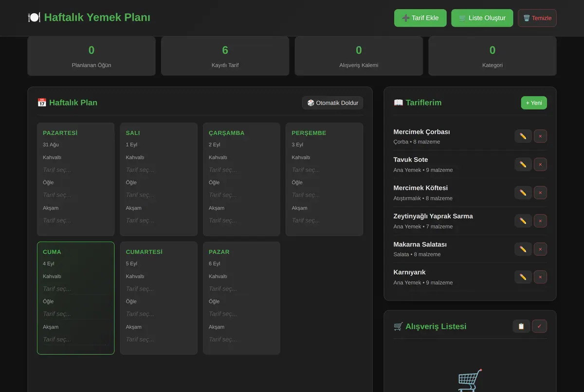Copy the shopping list with clipboard icon
The width and height of the screenshot is (584, 392).
pyautogui.click(x=521, y=326)
